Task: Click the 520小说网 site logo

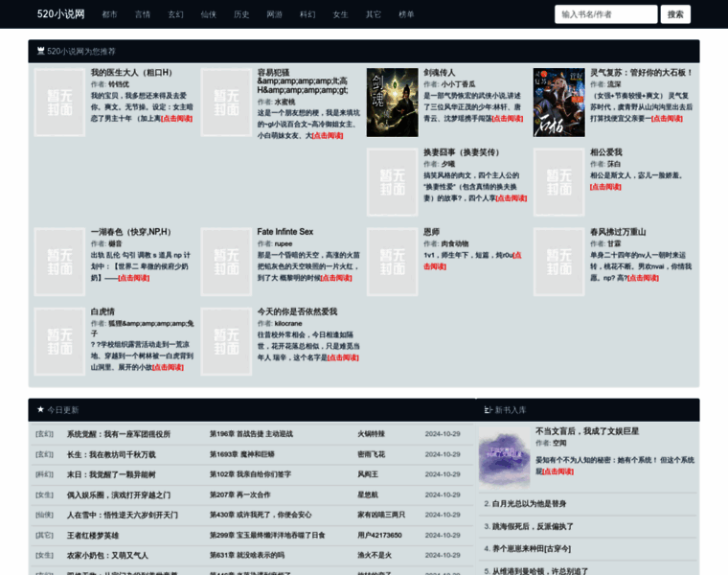Action: [60, 14]
